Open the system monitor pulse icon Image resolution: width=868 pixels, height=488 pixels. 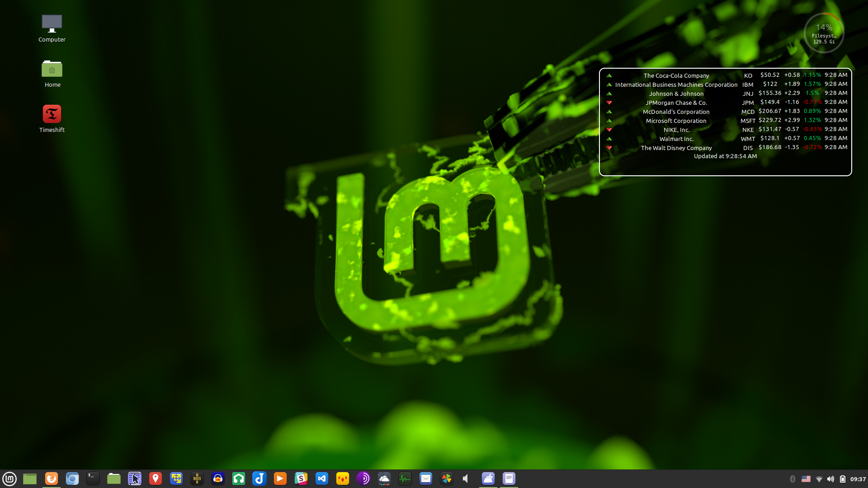click(405, 479)
